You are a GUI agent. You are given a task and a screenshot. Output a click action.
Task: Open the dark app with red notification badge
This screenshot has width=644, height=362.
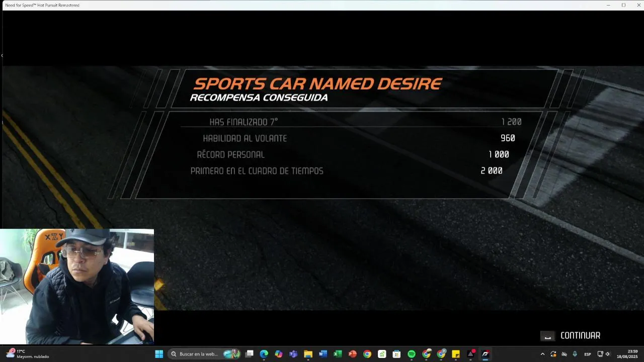click(470, 354)
